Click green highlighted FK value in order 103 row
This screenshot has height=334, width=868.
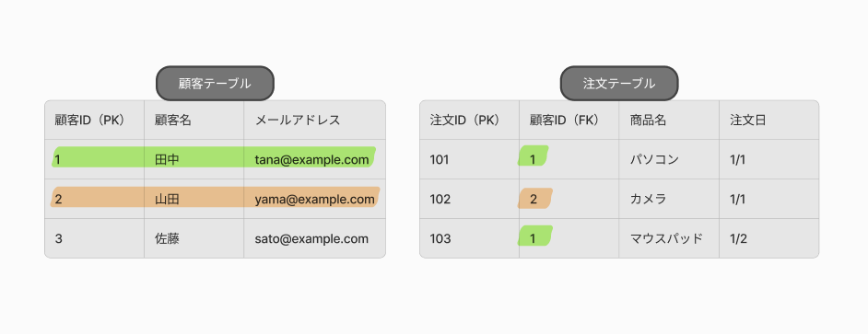pos(534,236)
